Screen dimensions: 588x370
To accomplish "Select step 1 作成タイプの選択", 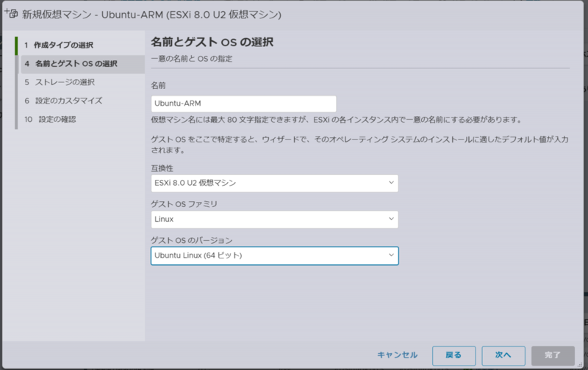I will 59,46.
